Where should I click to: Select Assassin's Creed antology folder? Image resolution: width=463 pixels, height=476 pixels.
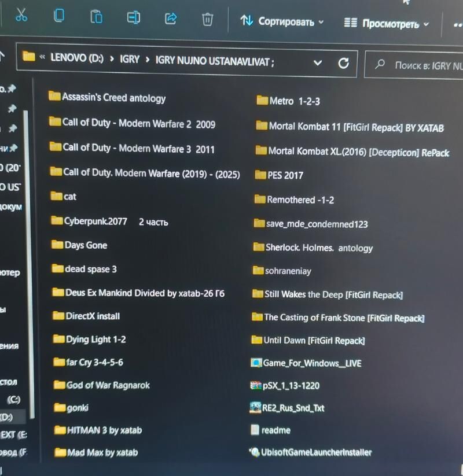107,97
